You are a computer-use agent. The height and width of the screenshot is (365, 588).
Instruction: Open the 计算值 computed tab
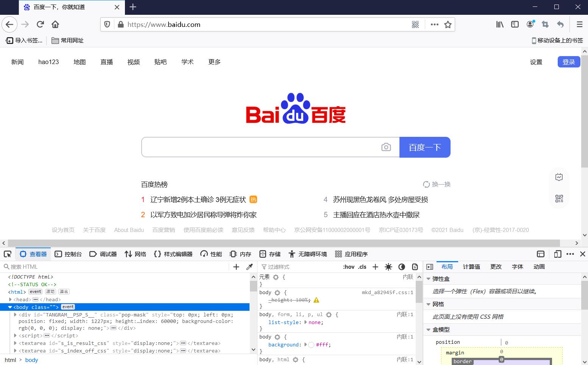pos(471,267)
